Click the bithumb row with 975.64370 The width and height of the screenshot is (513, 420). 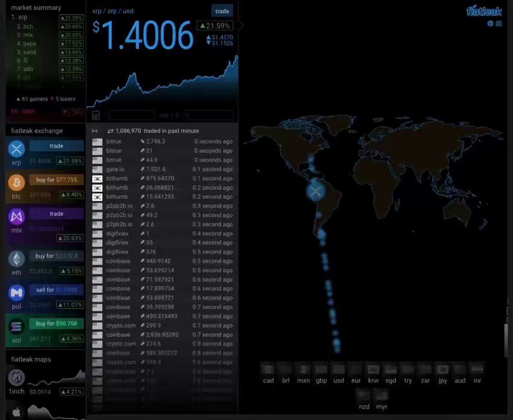pyautogui.click(x=162, y=179)
